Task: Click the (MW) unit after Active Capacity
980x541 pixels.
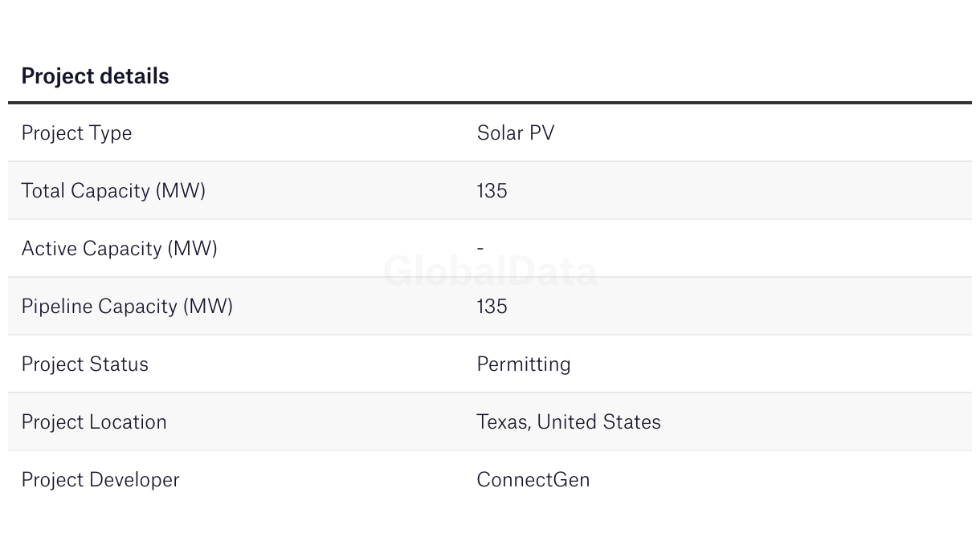Action: pos(193,249)
